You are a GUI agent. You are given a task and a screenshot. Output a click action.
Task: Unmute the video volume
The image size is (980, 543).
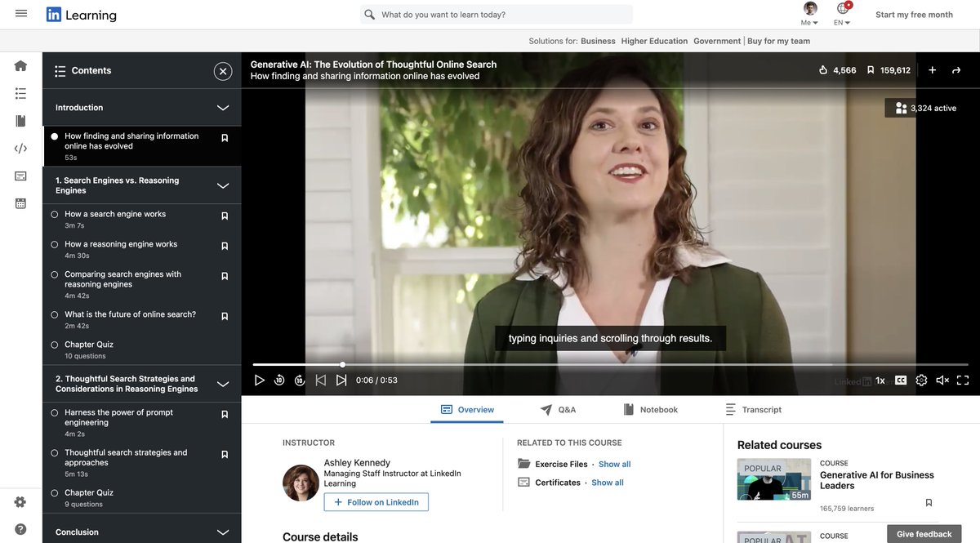942,381
